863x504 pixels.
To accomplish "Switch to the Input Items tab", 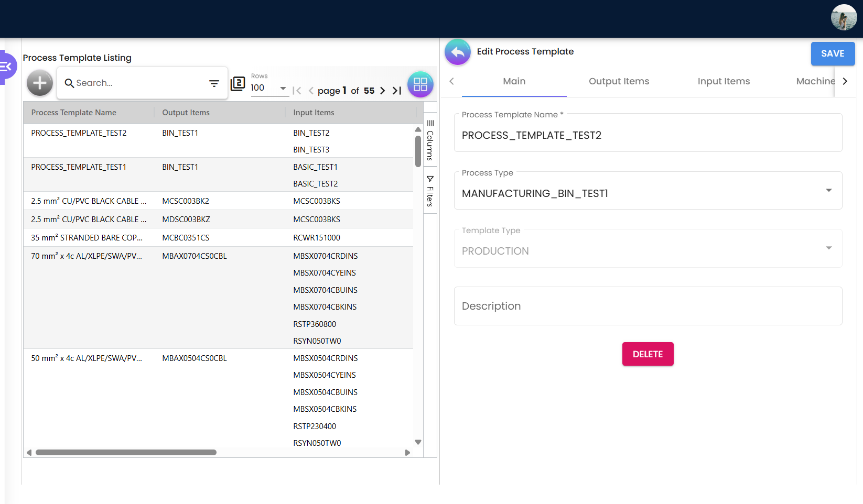I will (x=723, y=81).
